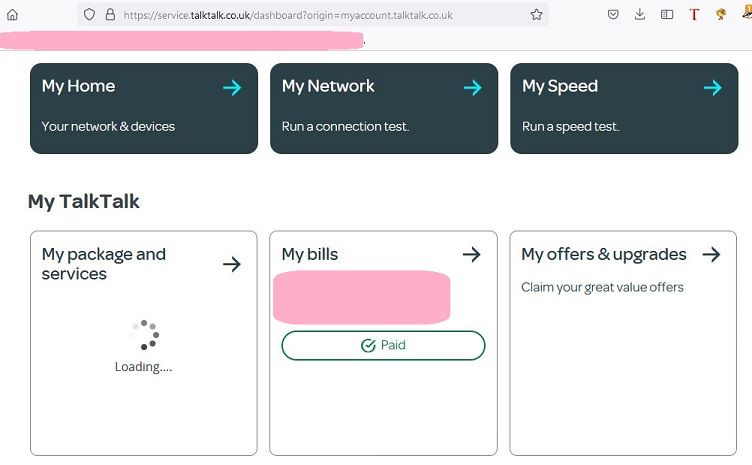Click the Paid status button

click(383, 345)
